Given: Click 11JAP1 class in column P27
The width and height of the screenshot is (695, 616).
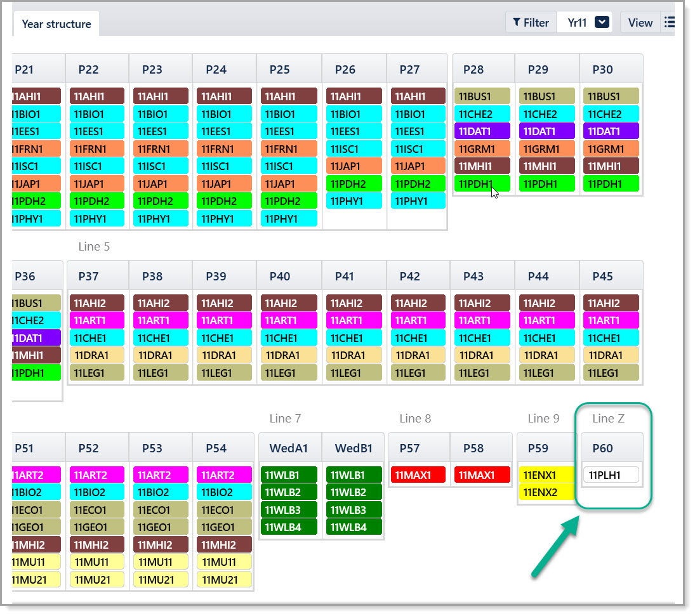Looking at the screenshot, I should [x=418, y=166].
